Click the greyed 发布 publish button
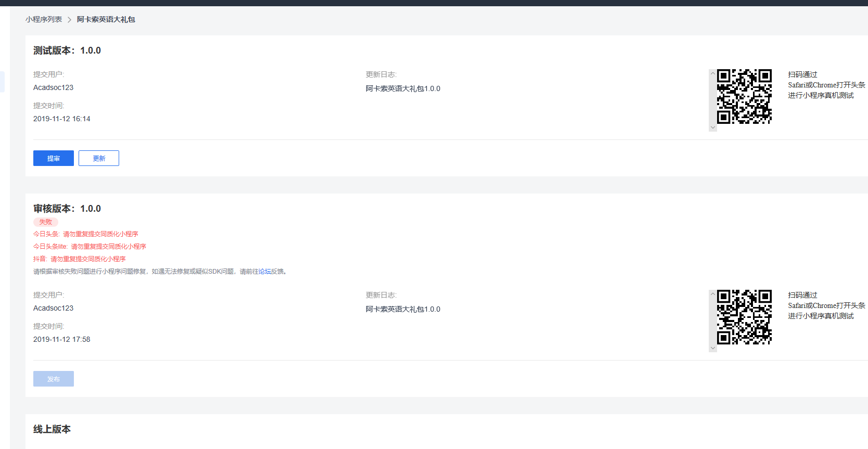The height and width of the screenshot is (449, 868). (54, 379)
